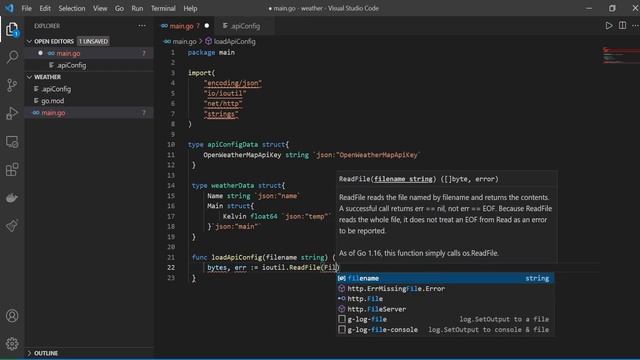Choose the g-log-file-console snippet suggestion
This screenshot has height=360, width=640.
click(445, 329)
